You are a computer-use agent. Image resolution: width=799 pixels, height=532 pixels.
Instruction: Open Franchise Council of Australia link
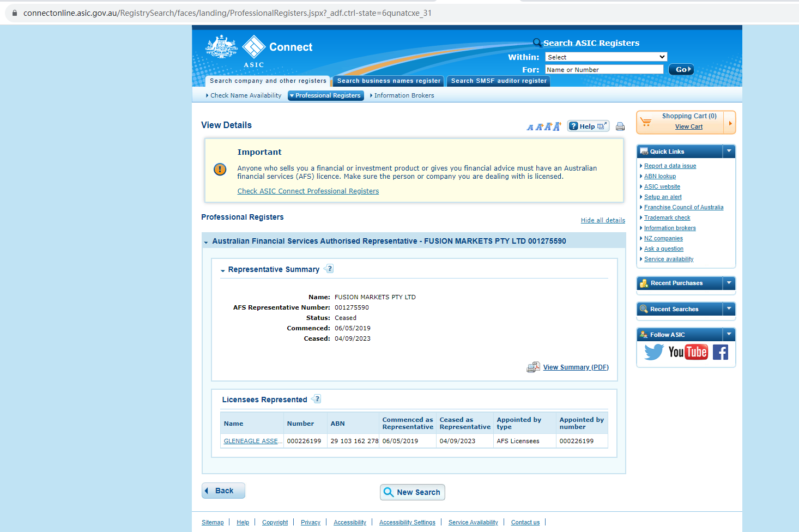684,207
